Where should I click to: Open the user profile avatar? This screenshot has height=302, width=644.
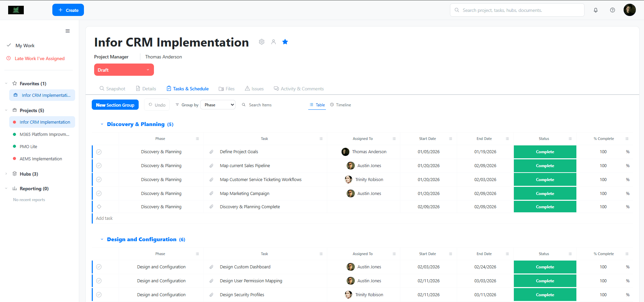coord(629,10)
